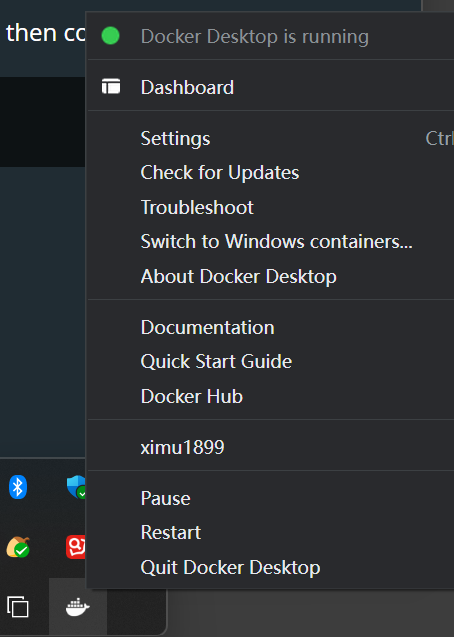The width and height of the screenshot is (454, 637).
Task: Click the Docker whale tray icon
Action: tap(78, 607)
